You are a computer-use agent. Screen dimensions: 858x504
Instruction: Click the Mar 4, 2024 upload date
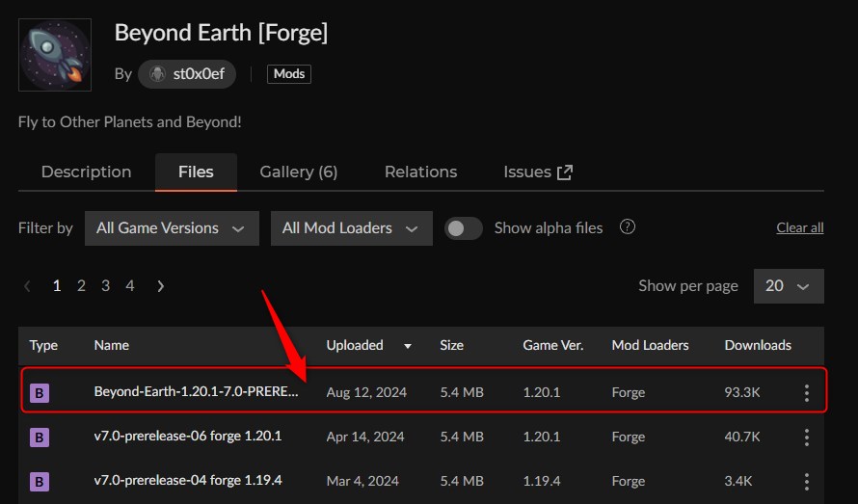(x=362, y=481)
